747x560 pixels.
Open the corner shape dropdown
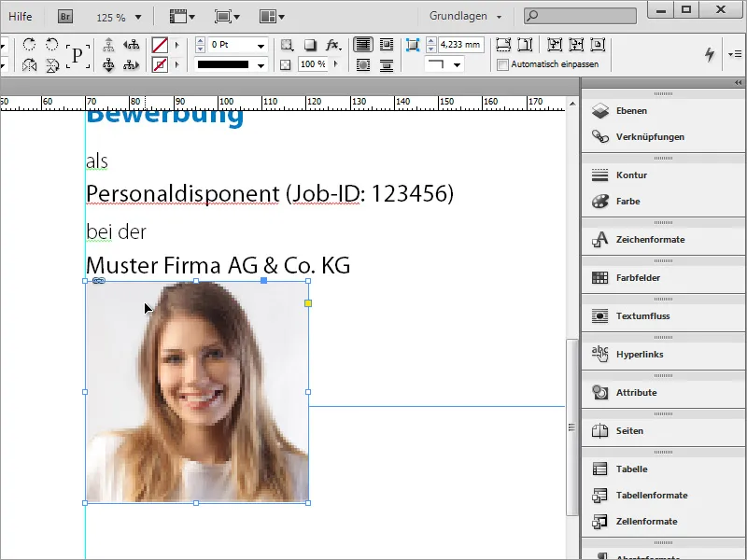[x=444, y=64]
